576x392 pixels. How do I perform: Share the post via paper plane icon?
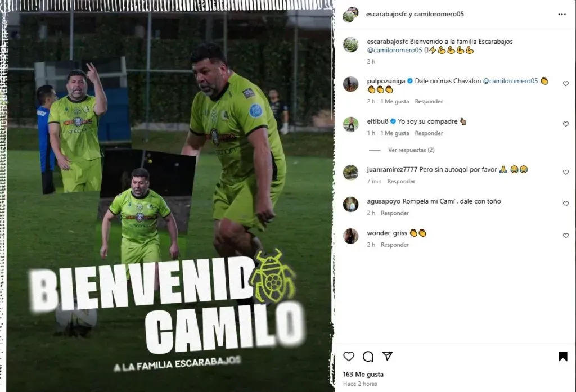tap(387, 355)
